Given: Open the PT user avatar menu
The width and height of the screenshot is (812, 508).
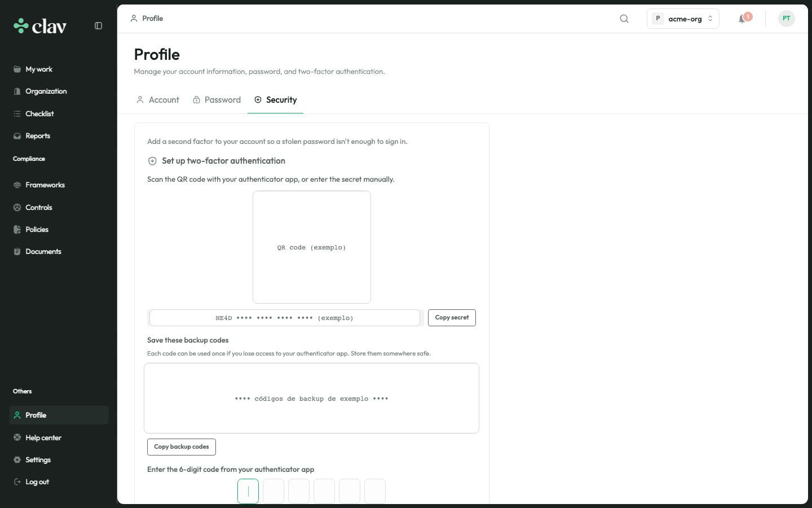Looking at the screenshot, I should point(787,19).
